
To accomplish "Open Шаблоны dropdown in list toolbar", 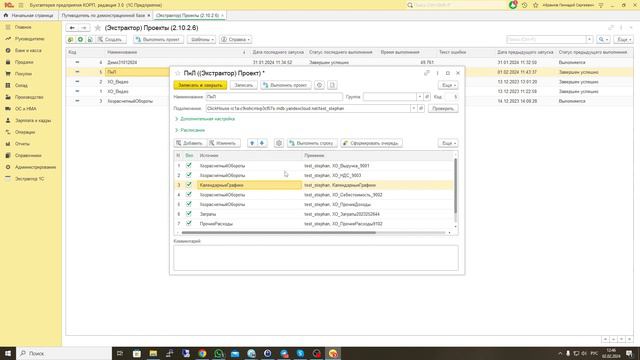I will tap(202, 40).
